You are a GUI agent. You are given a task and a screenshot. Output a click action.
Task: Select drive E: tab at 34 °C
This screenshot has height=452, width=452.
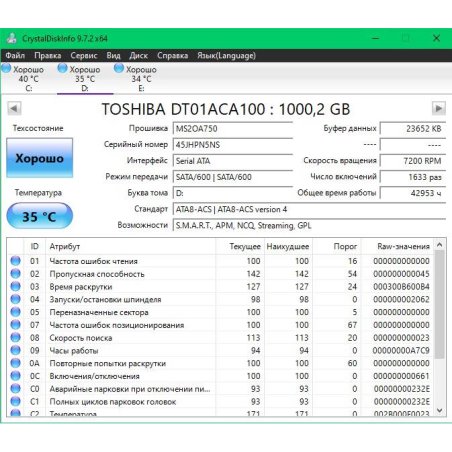tap(141, 79)
